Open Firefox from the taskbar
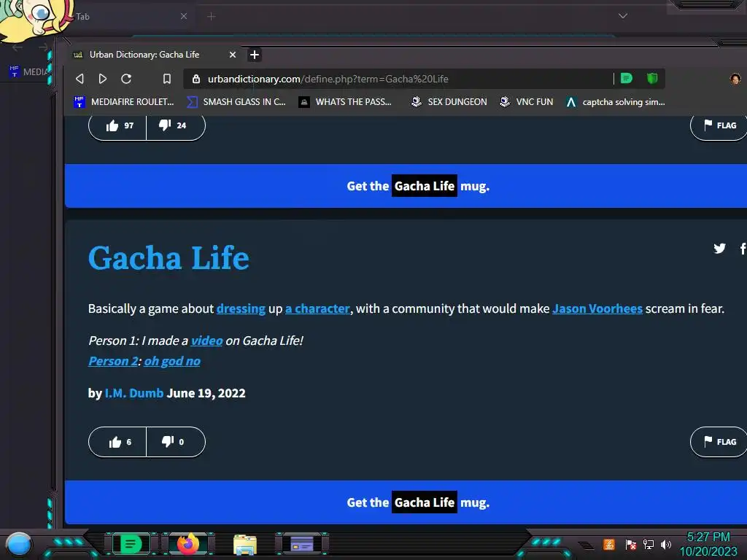747x560 pixels. (x=187, y=544)
